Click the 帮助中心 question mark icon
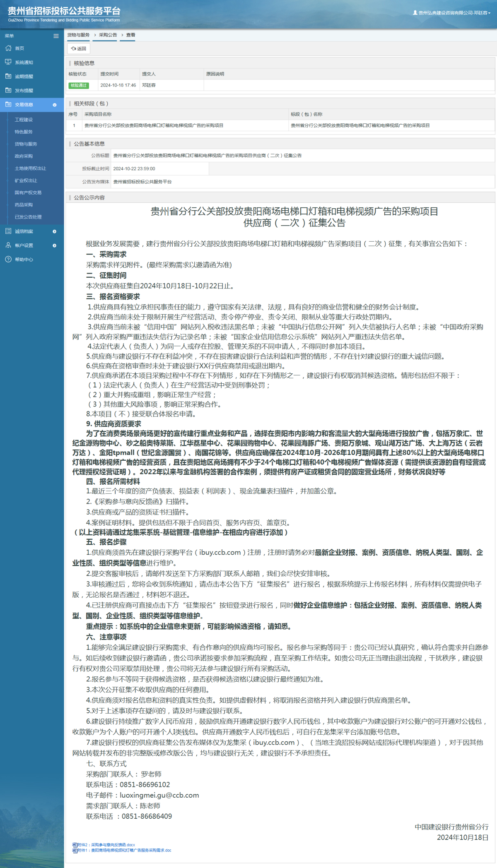The width and height of the screenshot is (497, 868). pyautogui.click(x=8, y=260)
